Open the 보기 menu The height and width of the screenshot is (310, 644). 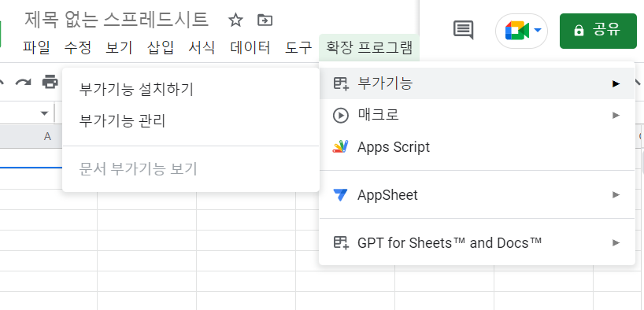pos(119,48)
